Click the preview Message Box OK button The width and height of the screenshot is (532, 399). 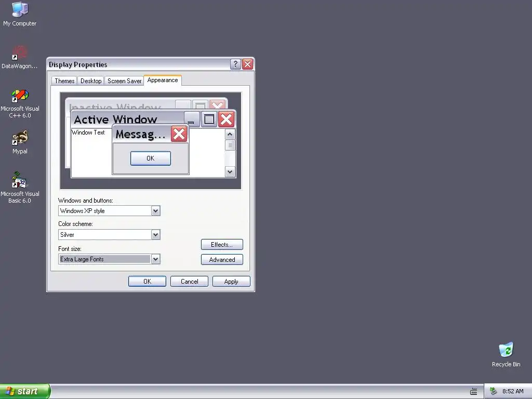pyautogui.click(x=151, y=158)
